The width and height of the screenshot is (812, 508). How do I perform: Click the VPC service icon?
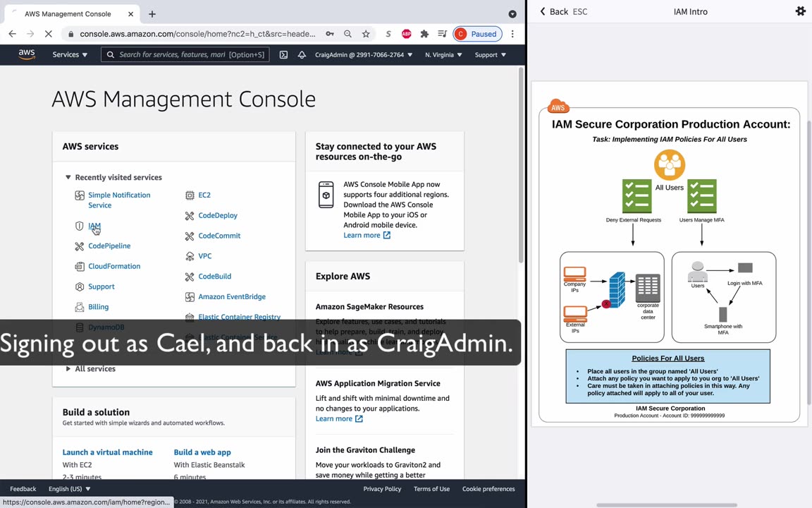click(x=190, y=256)
